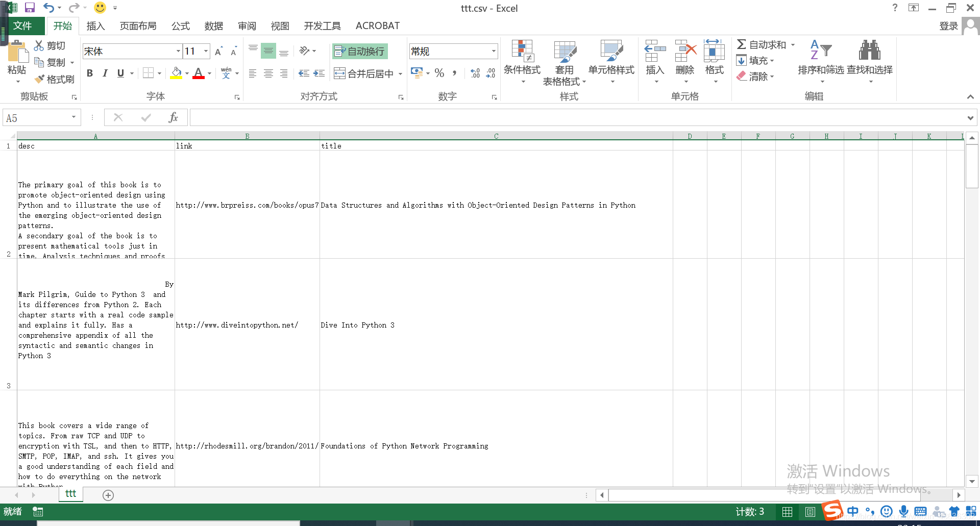Click the increase decimal icon

(475, 73)
